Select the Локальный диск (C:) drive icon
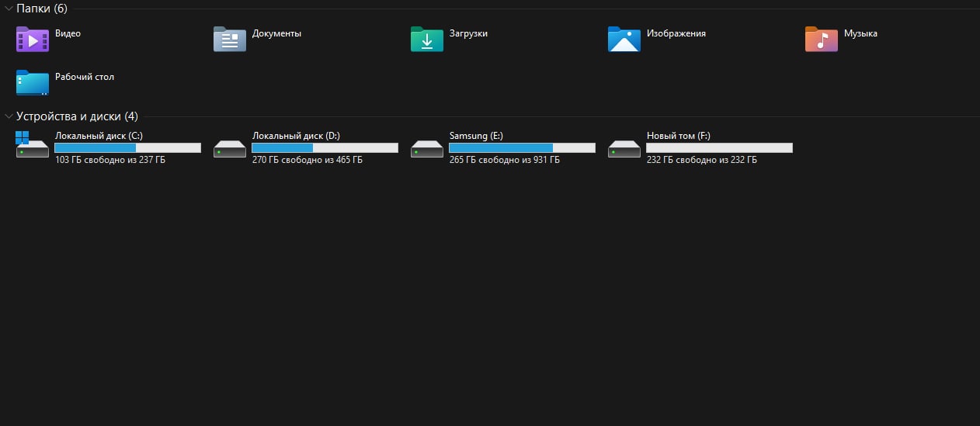Screen dimensions: 980x426 coord(33,145)
